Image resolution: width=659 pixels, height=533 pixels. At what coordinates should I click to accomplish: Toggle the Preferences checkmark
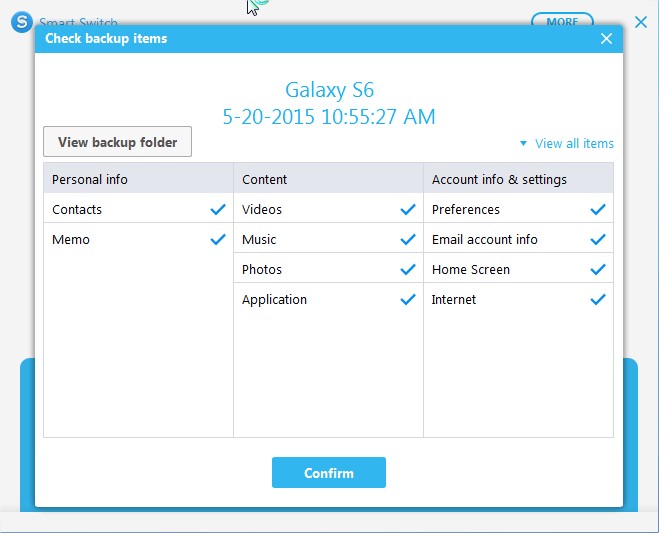pos(598,209)
